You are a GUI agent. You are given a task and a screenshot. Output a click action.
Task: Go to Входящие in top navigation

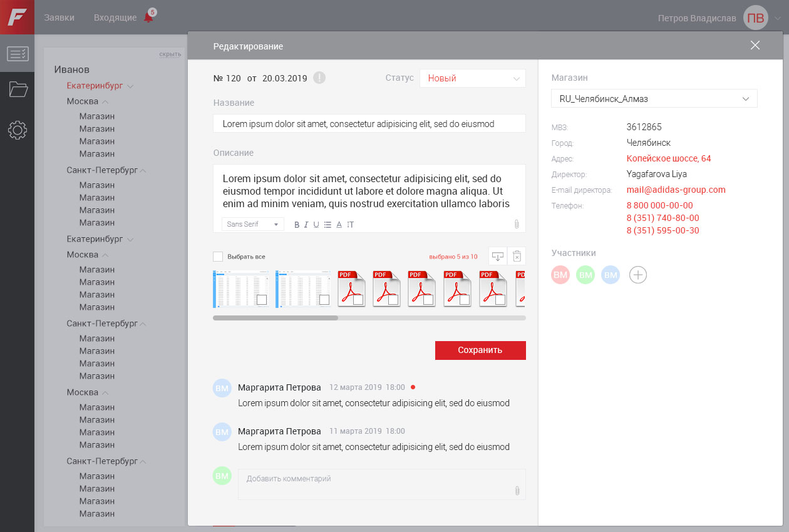pos(115,18)
